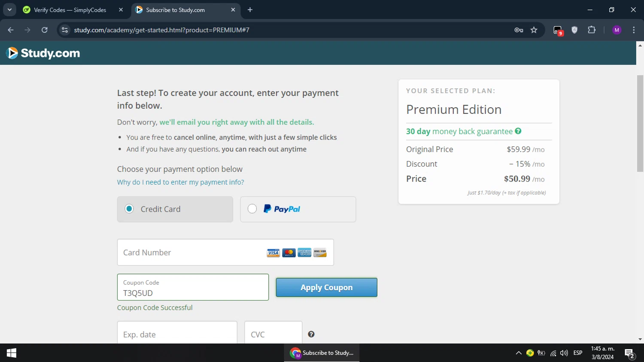Open the extension with red 9 badge
Image resolution: width=644 pixels, height=362 pixels.
pos(558,30)
